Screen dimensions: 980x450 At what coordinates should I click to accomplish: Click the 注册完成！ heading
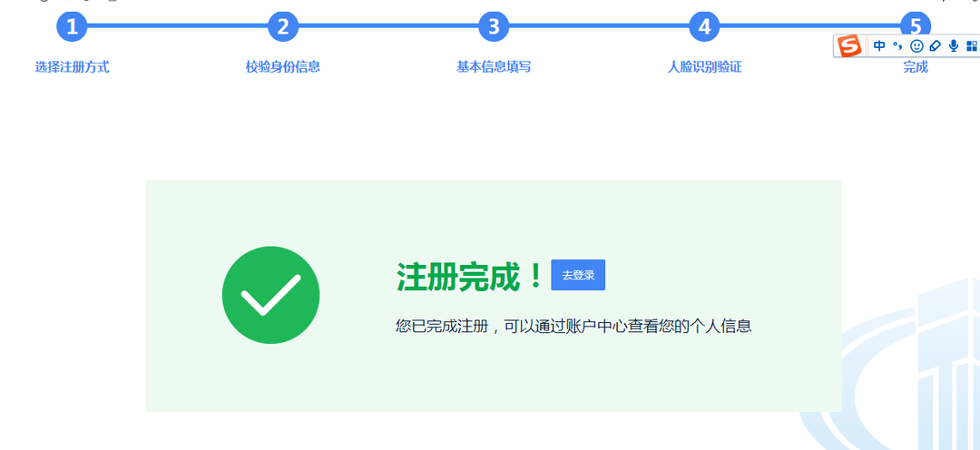pyautogui.click(x=469, y=276)
